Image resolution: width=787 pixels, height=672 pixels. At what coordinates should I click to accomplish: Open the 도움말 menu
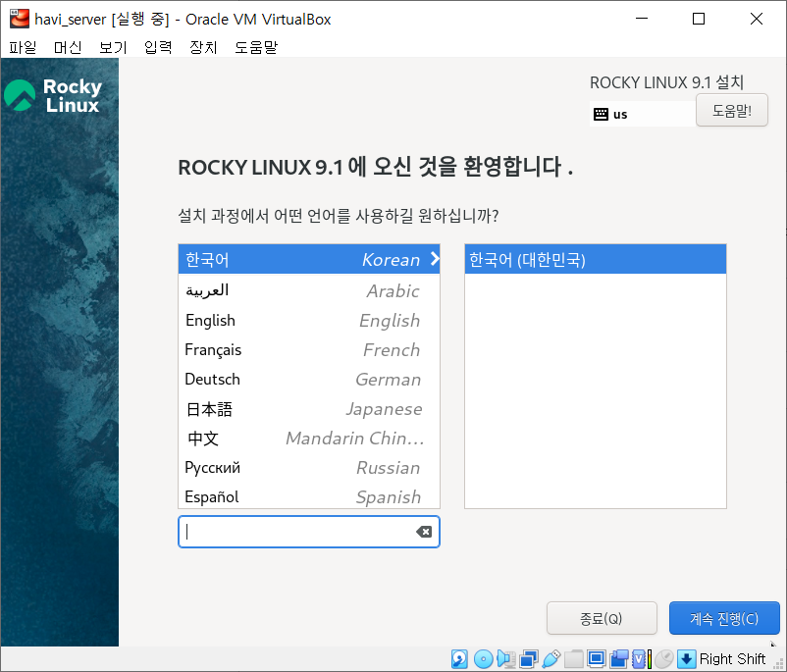point(256,47)
